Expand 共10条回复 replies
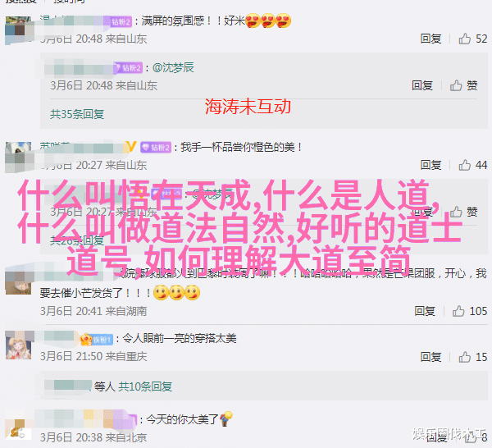 coord(145,386)
